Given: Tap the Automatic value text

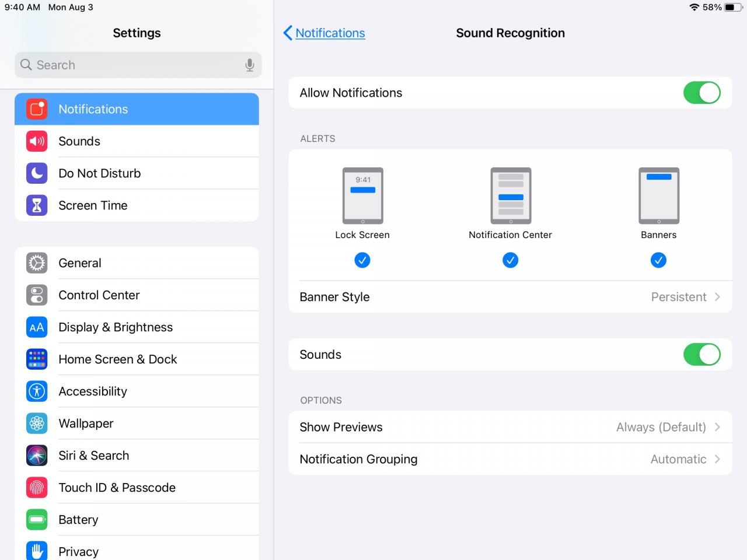Looking at the screenshot, I should pos(679,459).
